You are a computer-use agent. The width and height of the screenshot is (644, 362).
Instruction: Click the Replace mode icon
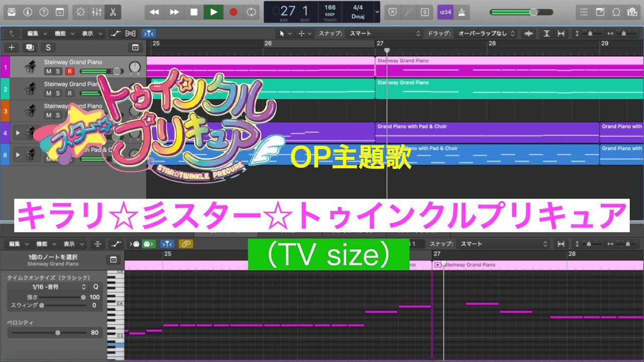(393, 12)
